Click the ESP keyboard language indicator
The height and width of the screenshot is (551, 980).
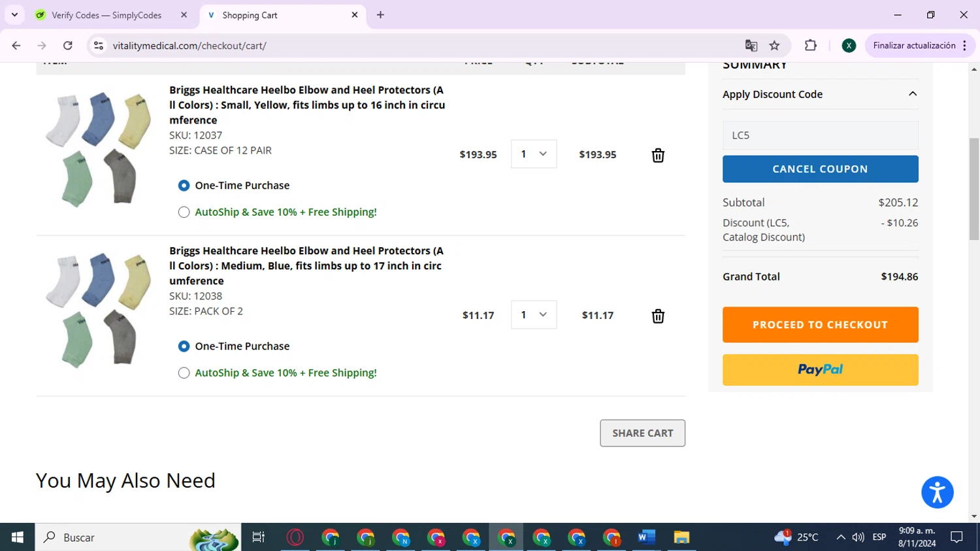click(879, 537)
